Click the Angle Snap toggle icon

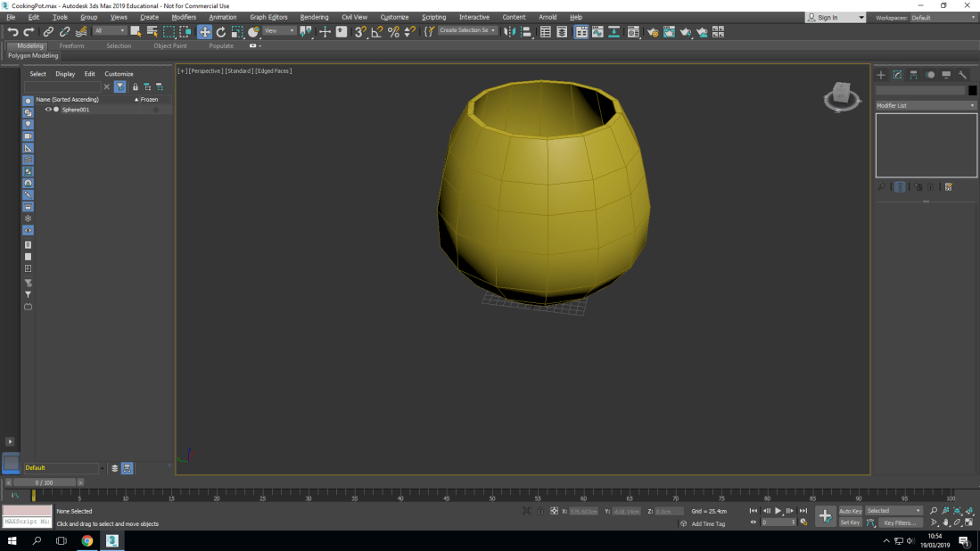point(376,32)
